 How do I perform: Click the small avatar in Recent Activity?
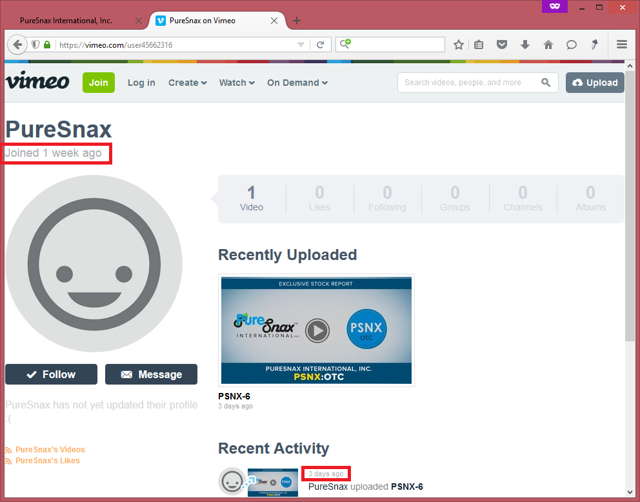[x=232, y=481]
